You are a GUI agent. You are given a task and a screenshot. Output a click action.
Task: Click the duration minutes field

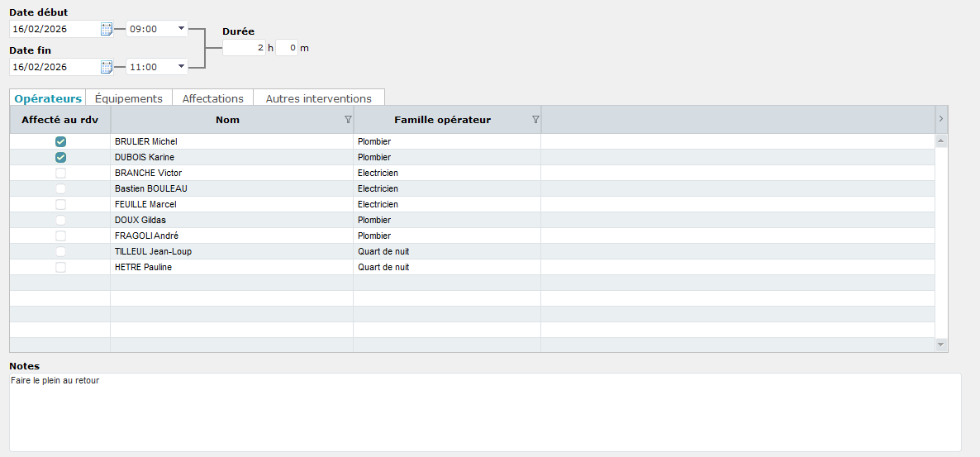286,48
